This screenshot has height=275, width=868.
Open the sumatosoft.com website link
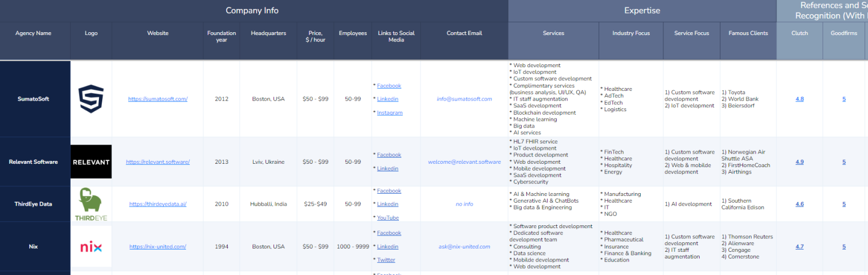158,99
